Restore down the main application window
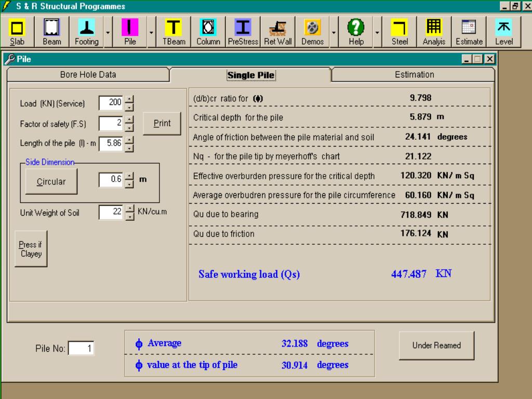532x399 pixels. pos(516,6)
